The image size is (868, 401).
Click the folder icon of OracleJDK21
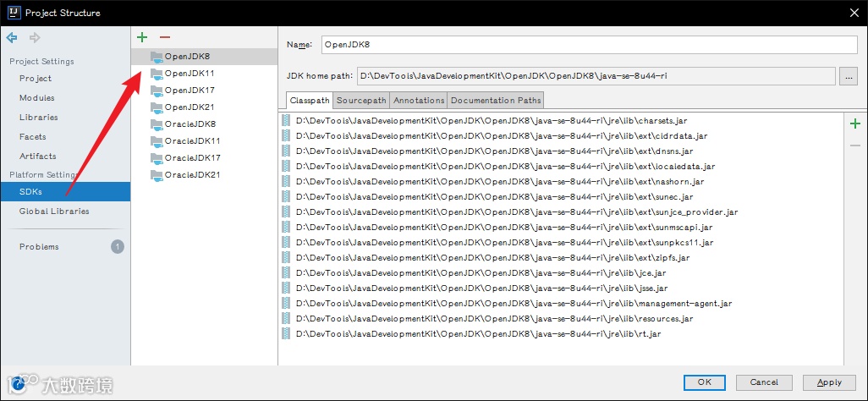pos(157,175)
